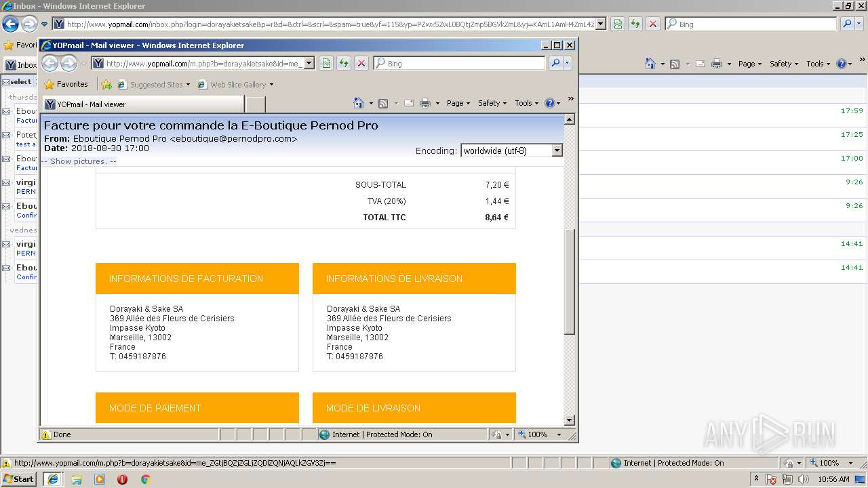This screenshot has height=488, width=868.
Task: Open the Page menu in Mail viewer
Action: coord(458,103)
